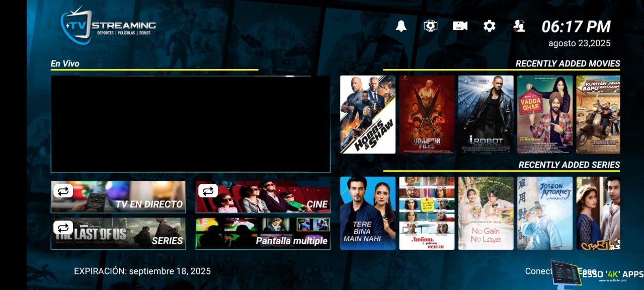Select the Udaipur Files movie poster
Image resolution: width=644 pixels, height=290 pixels.
[x=427, y=115]
